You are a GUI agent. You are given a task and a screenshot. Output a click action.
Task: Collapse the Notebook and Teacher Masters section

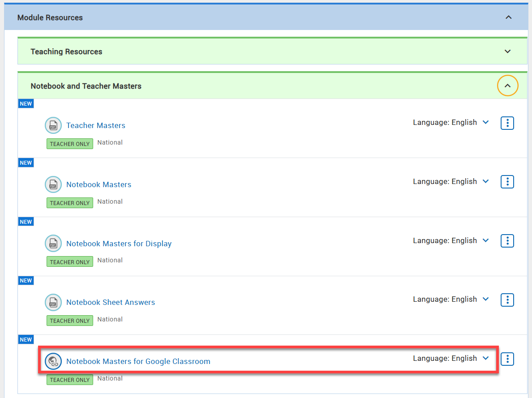pos(507,86)
